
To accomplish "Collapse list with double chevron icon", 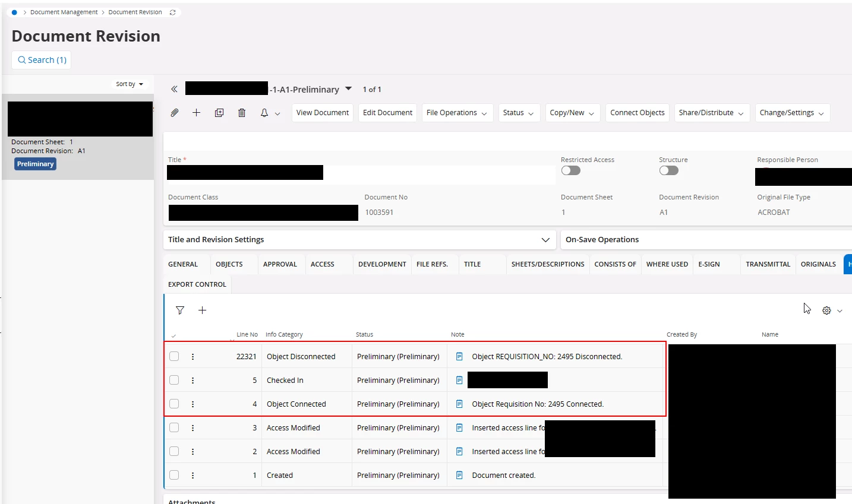I will (x=174, y=89).
